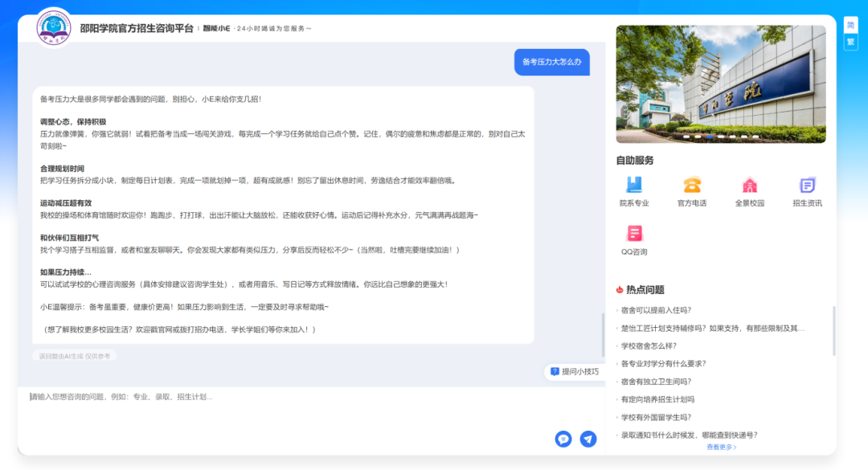
Task: Select hot question 宿舍可以提前入住吗?
Action: point(656,310)
